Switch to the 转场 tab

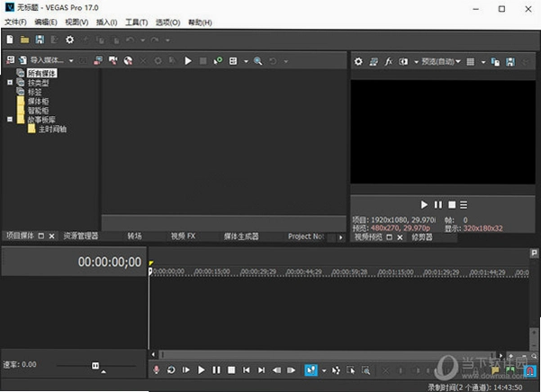point(134,236)
